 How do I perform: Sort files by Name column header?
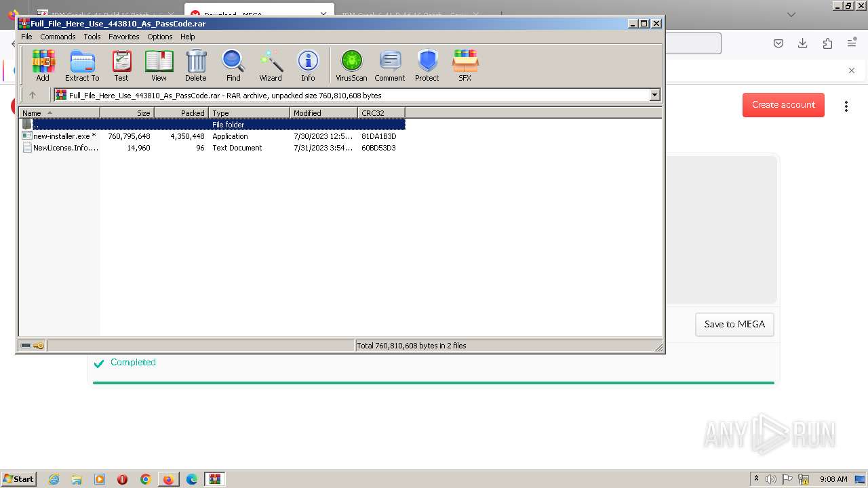60,113
